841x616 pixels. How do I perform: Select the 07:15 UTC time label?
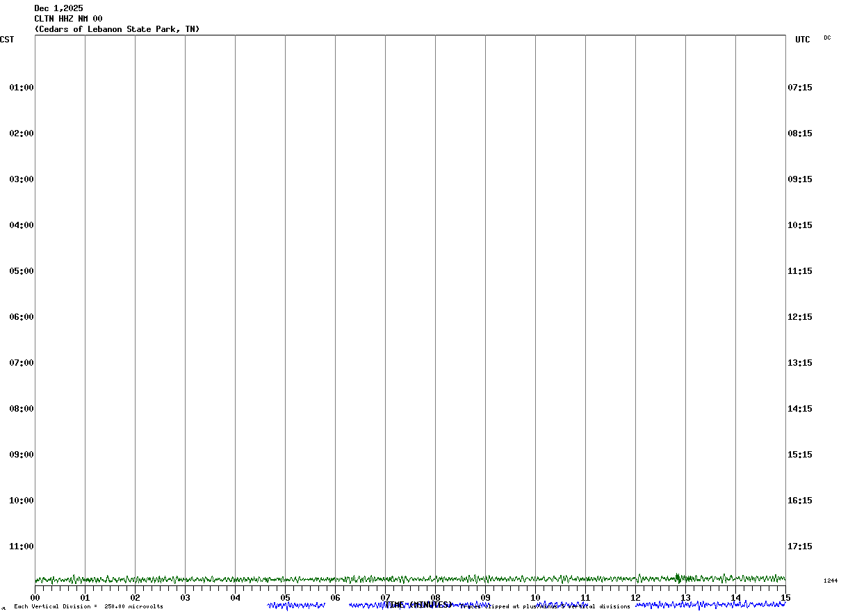(799, 88)
